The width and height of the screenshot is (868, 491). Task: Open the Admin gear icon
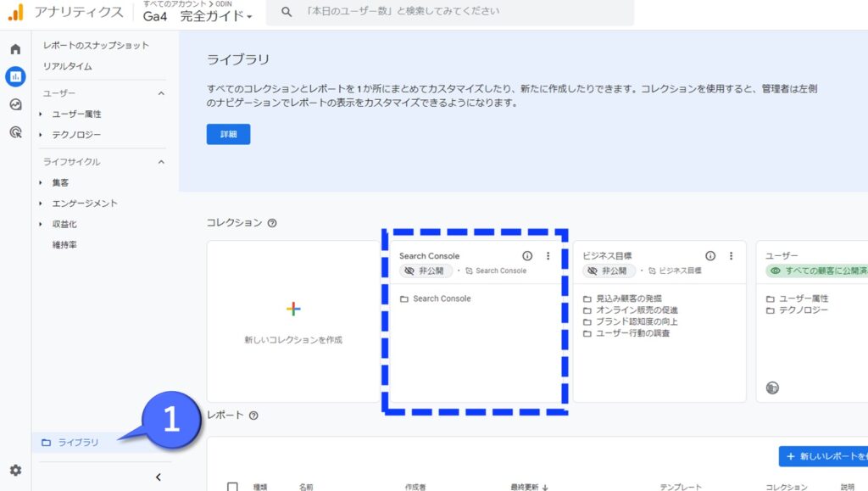click(x=15, y=470)
